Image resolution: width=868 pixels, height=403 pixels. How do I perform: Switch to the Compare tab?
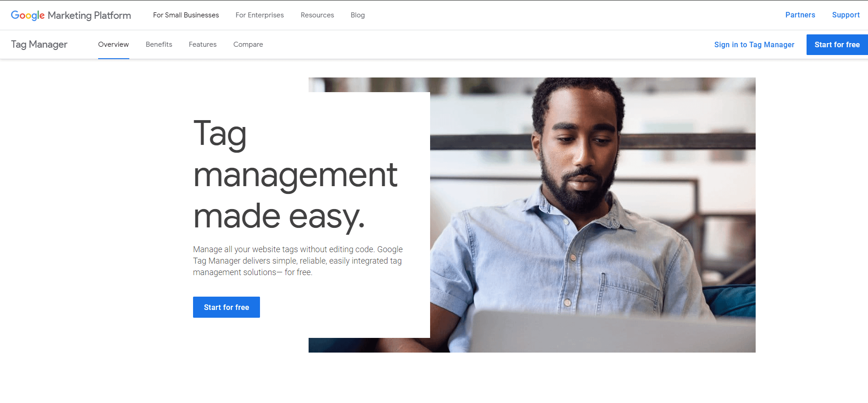pos(248,44)
